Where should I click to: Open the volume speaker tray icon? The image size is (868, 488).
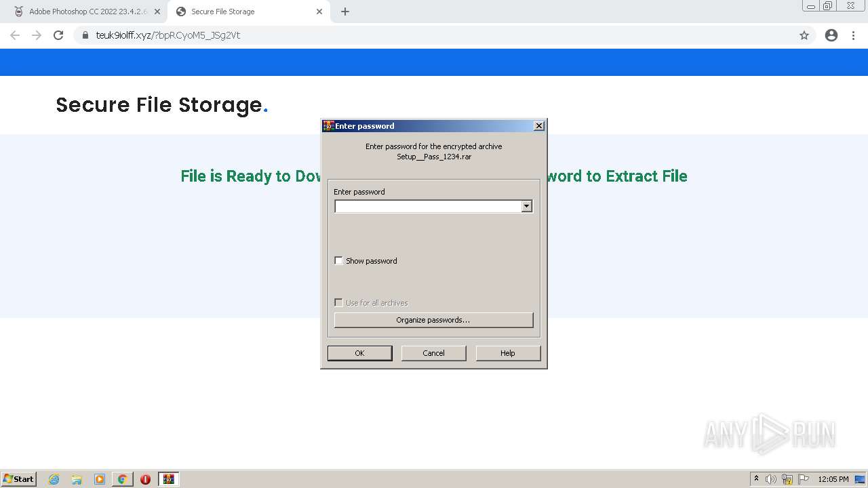[771, 479]
